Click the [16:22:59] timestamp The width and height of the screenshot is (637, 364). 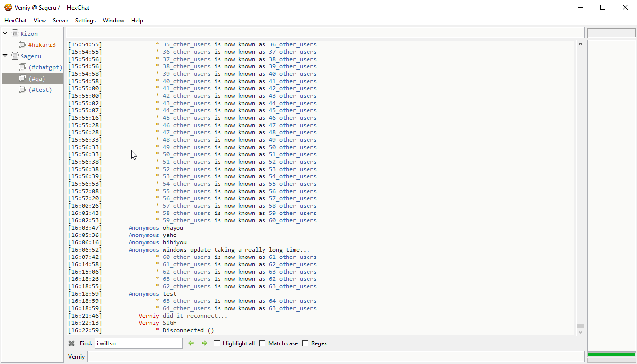(85, 330)
